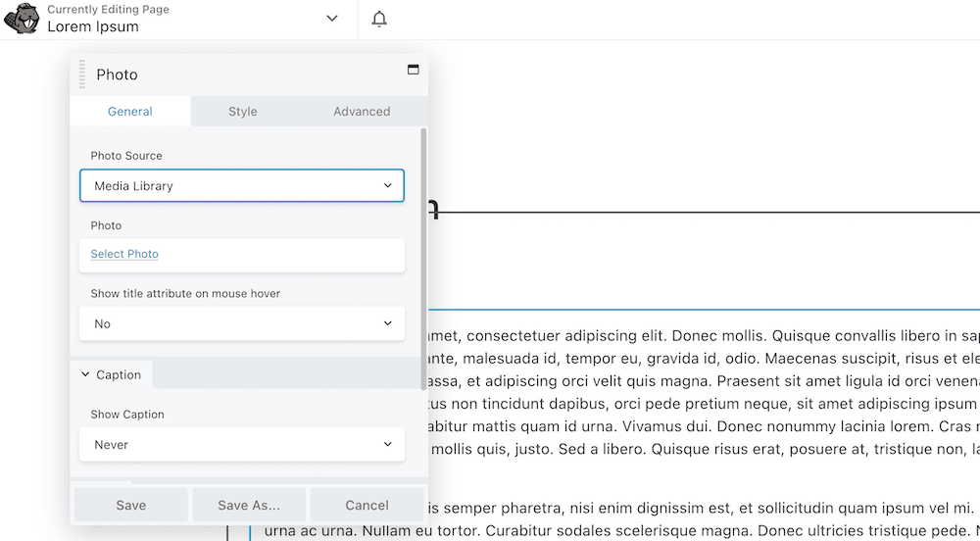Click the Beaver Builder logo icon

[22, 18]
